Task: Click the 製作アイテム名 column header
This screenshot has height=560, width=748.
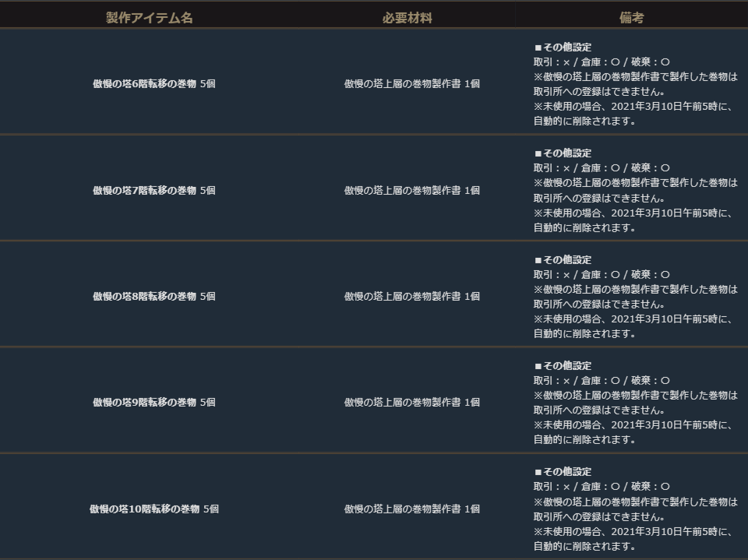Action: pos(149,18)
